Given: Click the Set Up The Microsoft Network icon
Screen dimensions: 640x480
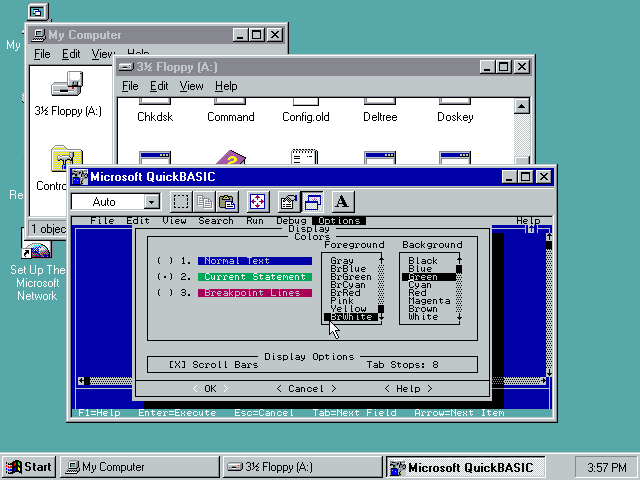Looking at the screenshot, I should pyautogui.click(x=37, y=271).
